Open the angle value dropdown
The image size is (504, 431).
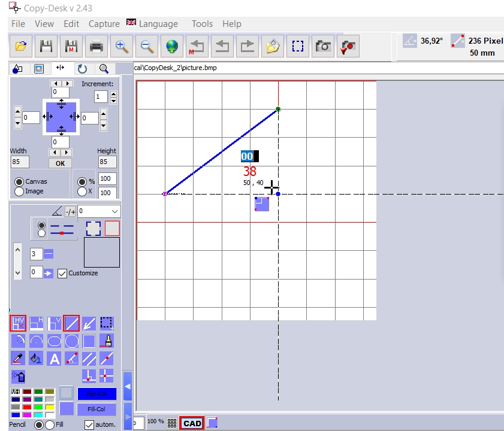click(x=115, y=211)
